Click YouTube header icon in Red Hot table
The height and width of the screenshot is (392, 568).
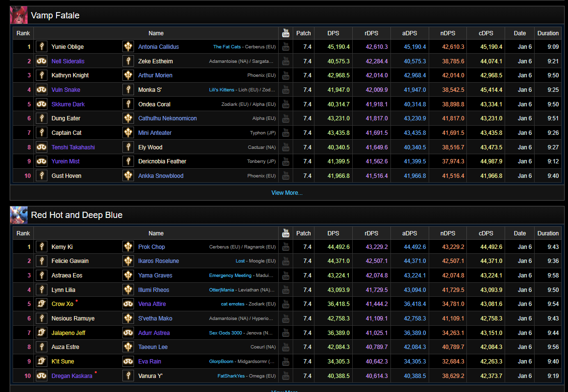coord(286,233)
